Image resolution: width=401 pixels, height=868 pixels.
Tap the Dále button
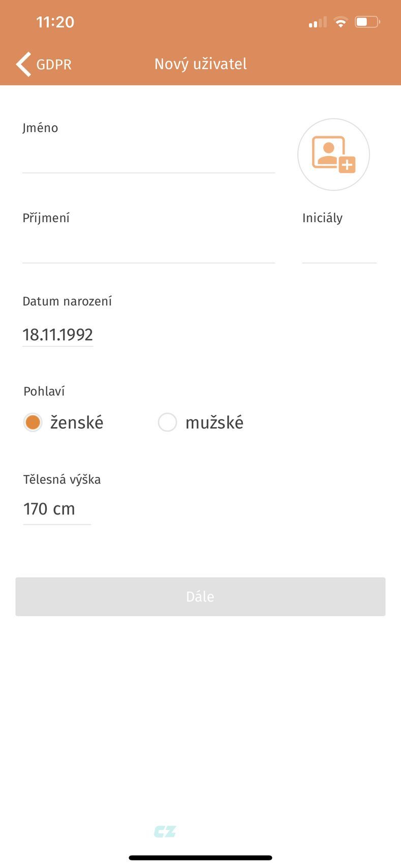click(x=200, y=596)
